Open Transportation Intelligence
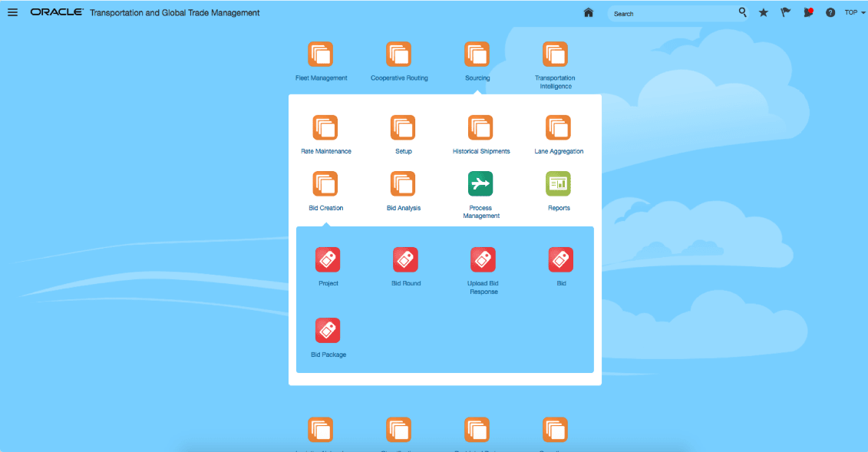The width and height of the screenshot is (868, 452). (554, 54)
